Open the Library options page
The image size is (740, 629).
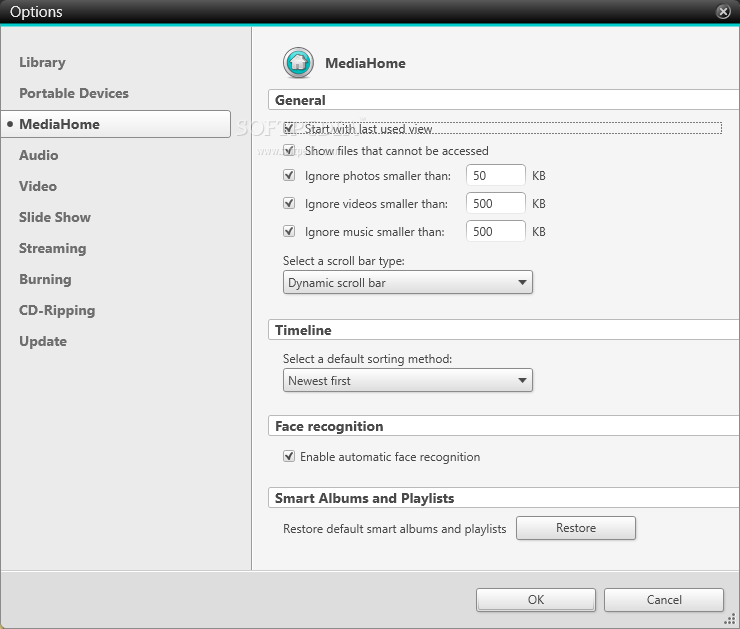[42, 62]
